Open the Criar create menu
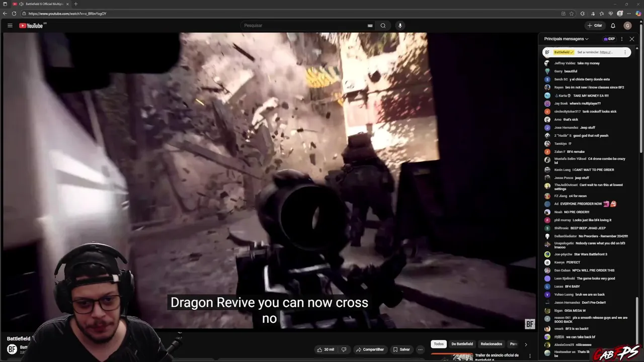The width and height of the screenshot is (644, 362). tap(594, 26)
